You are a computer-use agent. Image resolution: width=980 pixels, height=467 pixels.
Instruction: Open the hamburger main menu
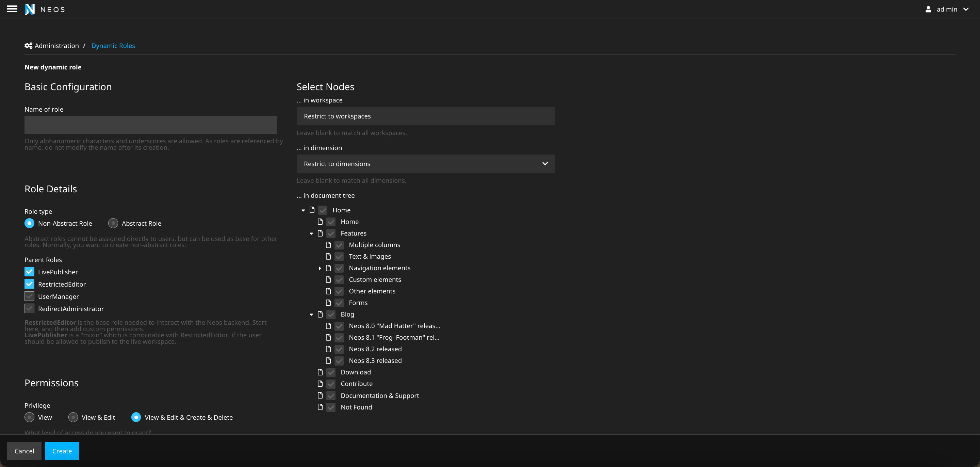pos(12,9)
